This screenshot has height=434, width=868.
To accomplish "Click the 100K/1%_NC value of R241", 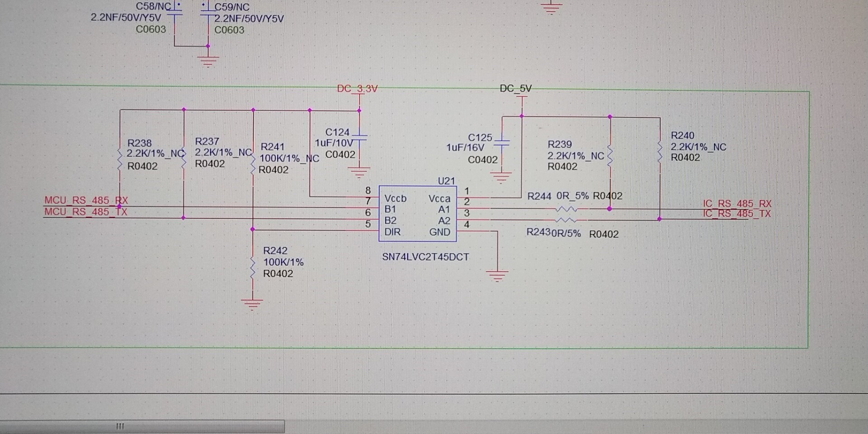I will tap(289, 159).
